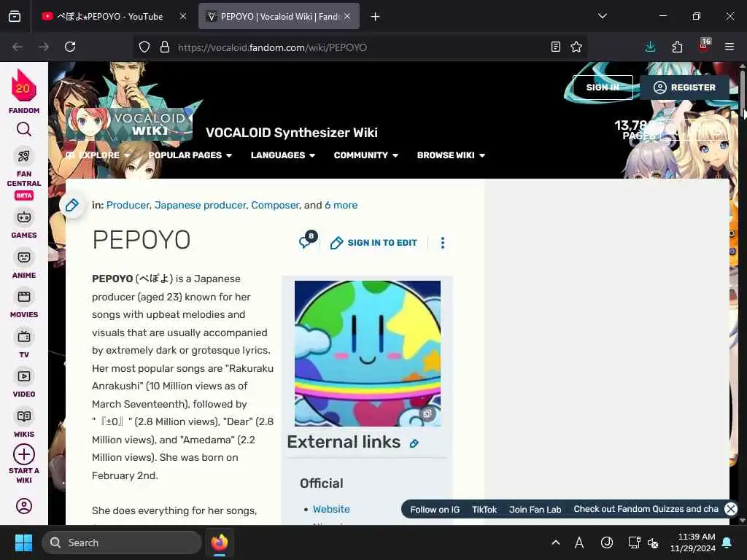
Task: Switch to the PEPOYO YouTube tab
Action: pos(109,17)
